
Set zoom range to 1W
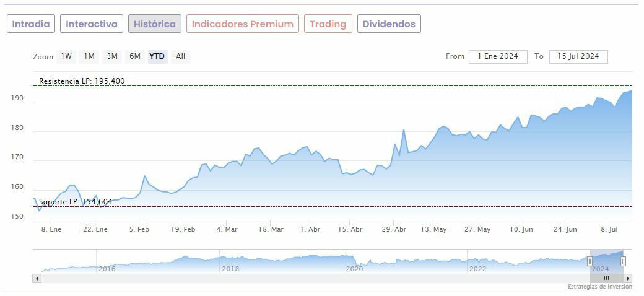(x=66, y=56)
